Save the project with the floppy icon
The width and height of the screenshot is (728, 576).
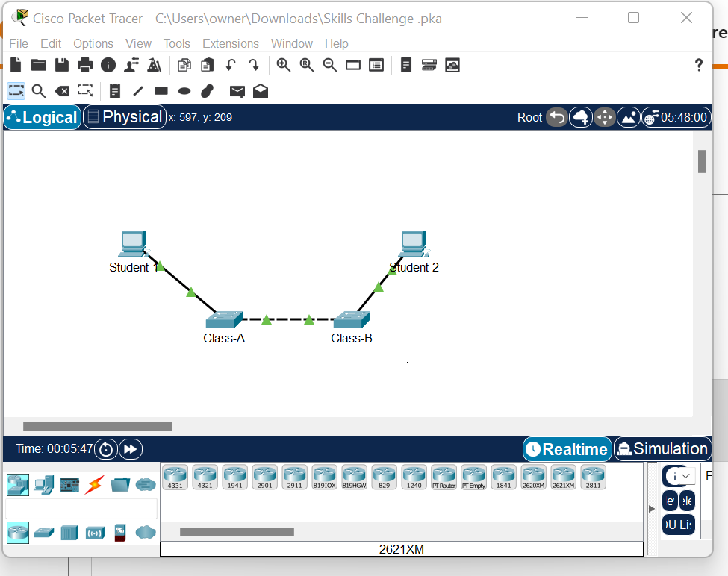[x=62, y=65]
